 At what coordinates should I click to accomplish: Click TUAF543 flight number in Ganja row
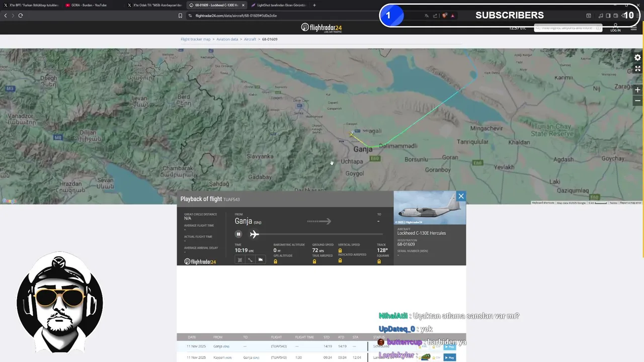[x=279, y=346]
